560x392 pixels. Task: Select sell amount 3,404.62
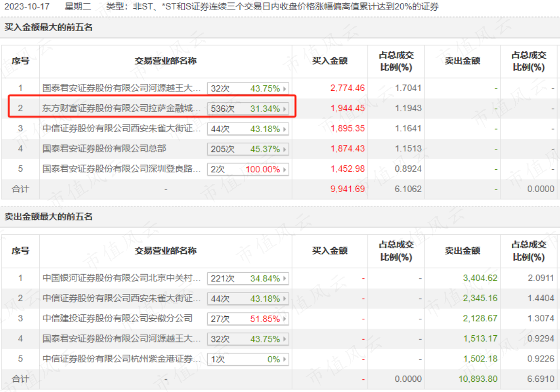[480, 278]
